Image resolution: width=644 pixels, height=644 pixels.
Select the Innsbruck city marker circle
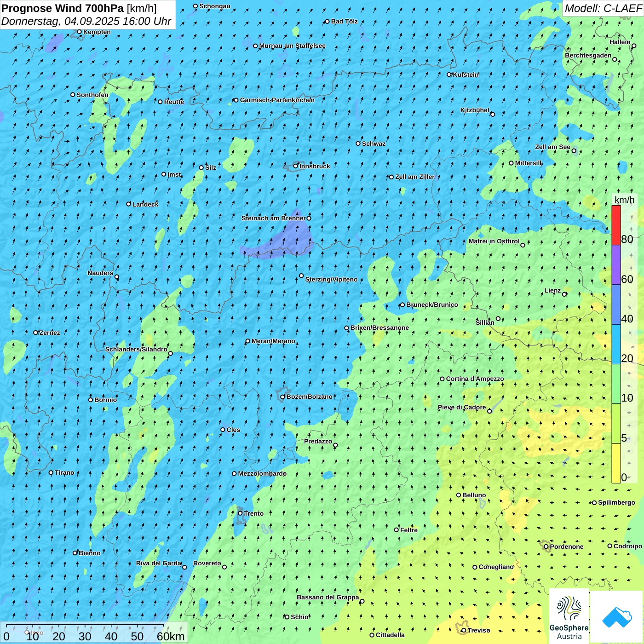coord(296,166)
